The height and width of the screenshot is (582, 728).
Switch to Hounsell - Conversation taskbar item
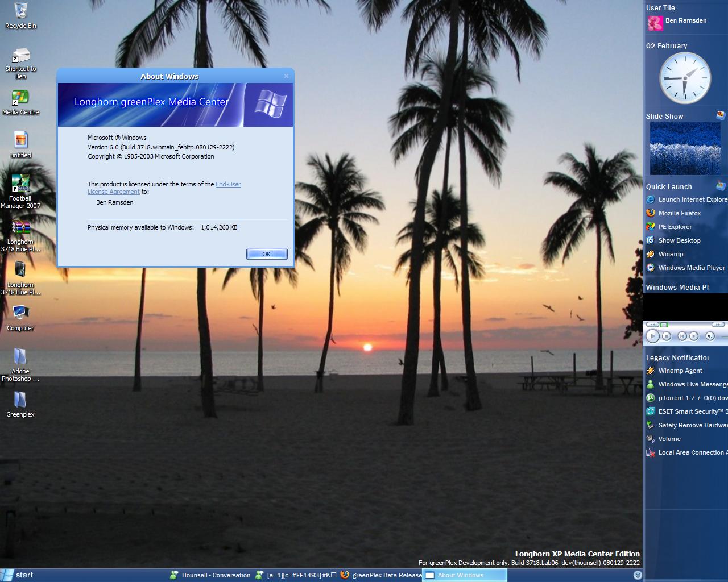click(210, 575)
